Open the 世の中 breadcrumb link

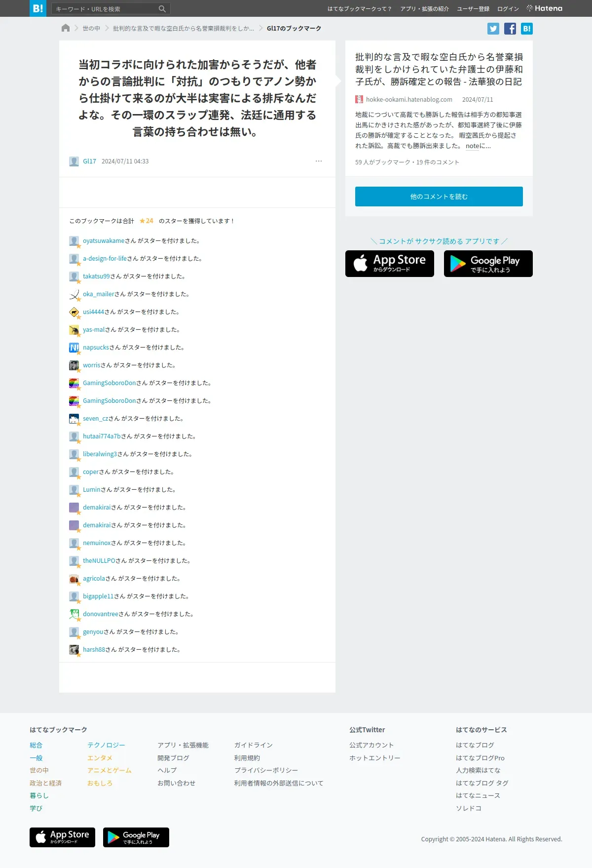(x=91, y=29)
